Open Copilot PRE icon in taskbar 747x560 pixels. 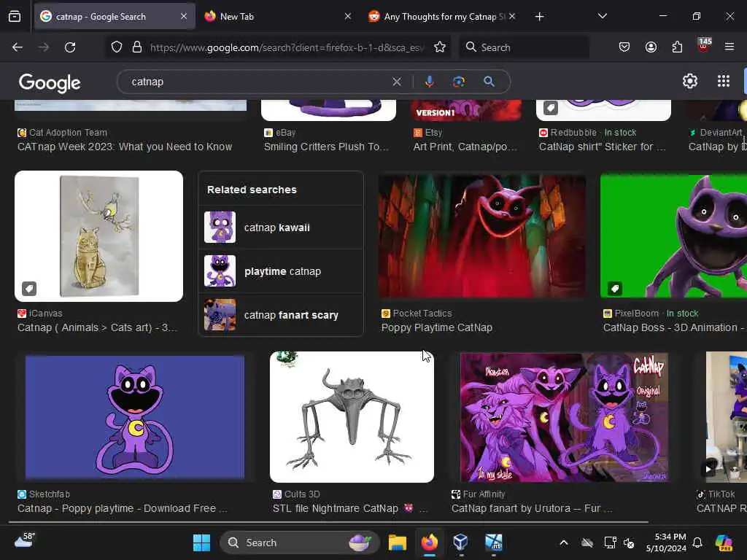pos(724,542)
